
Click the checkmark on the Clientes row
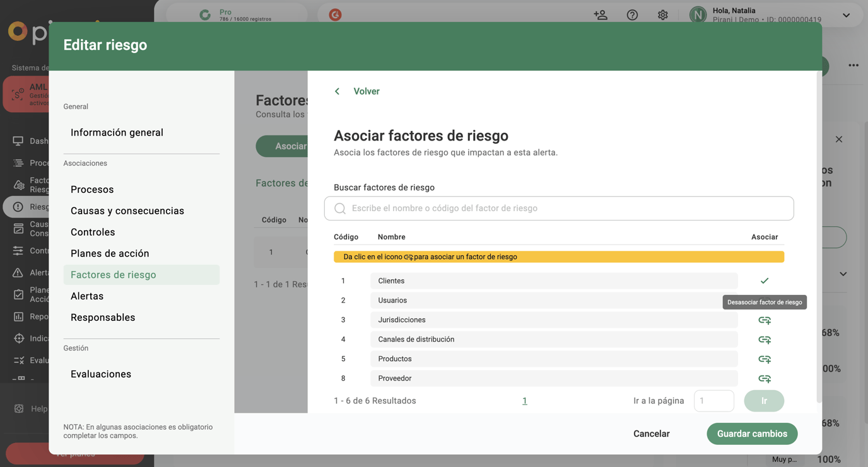coord(765,280)
